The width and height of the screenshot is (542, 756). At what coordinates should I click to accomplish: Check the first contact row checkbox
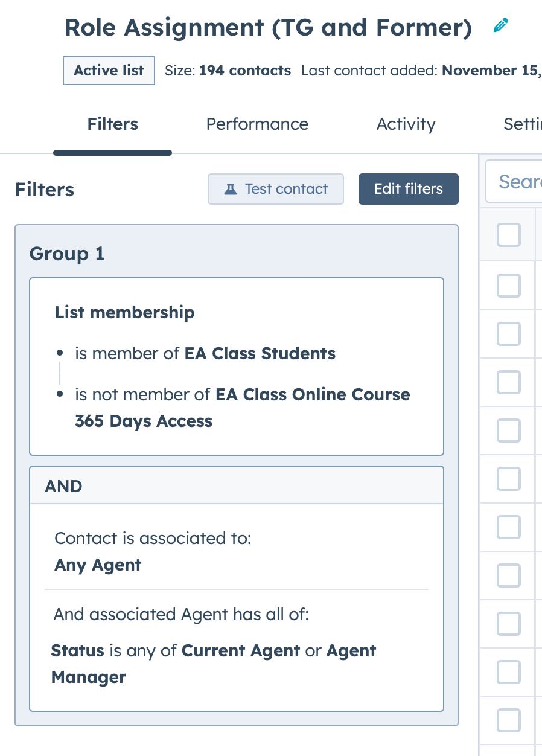click(508, 285)
